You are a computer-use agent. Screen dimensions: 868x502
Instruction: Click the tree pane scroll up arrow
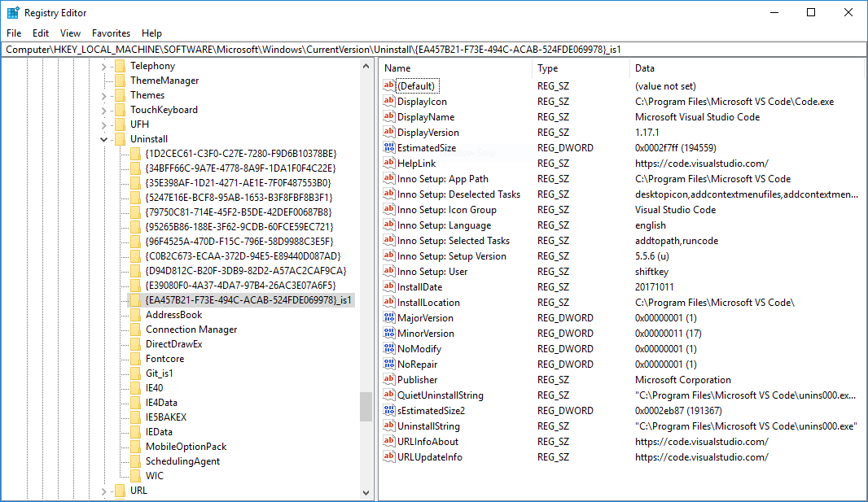(366, 67)
